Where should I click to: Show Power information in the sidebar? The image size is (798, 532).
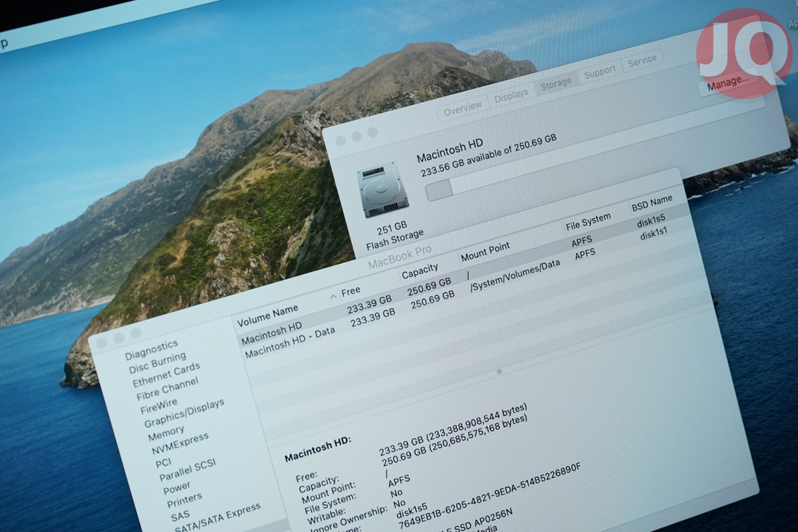(x=177, y=489)
